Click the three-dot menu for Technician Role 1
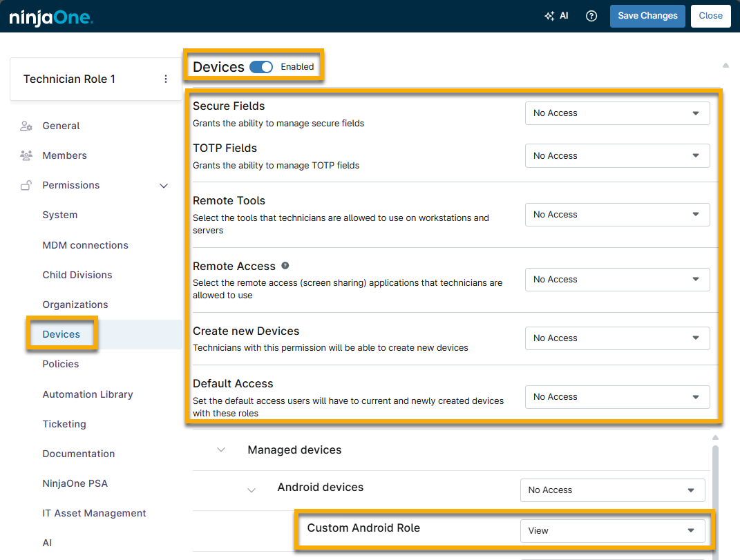 [166, 79]
